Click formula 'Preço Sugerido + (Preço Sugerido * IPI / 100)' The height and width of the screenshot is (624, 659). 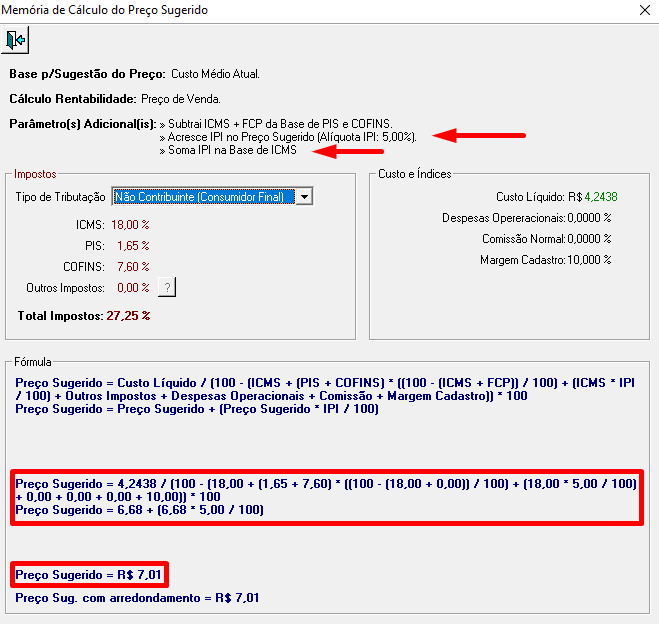pos(197,409)
